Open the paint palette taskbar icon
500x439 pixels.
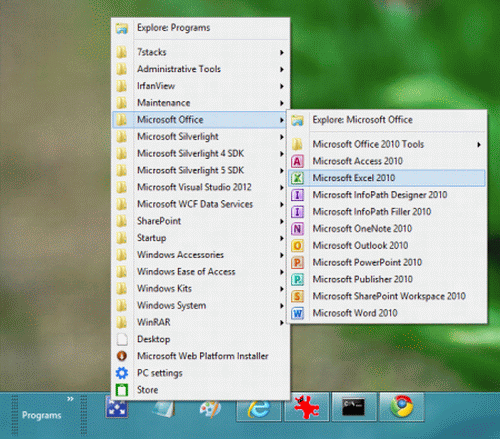coord(211,408)
